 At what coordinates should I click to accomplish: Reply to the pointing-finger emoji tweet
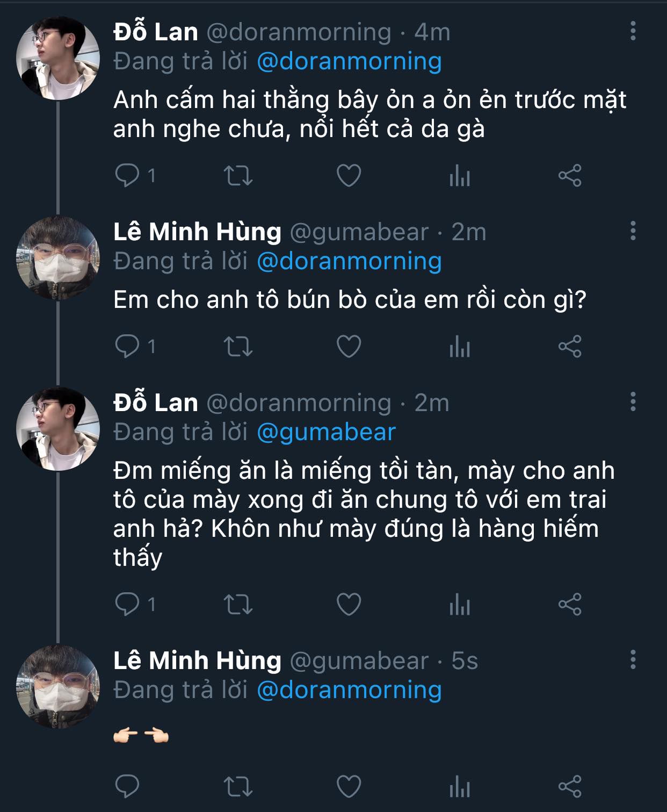point(128,787)
